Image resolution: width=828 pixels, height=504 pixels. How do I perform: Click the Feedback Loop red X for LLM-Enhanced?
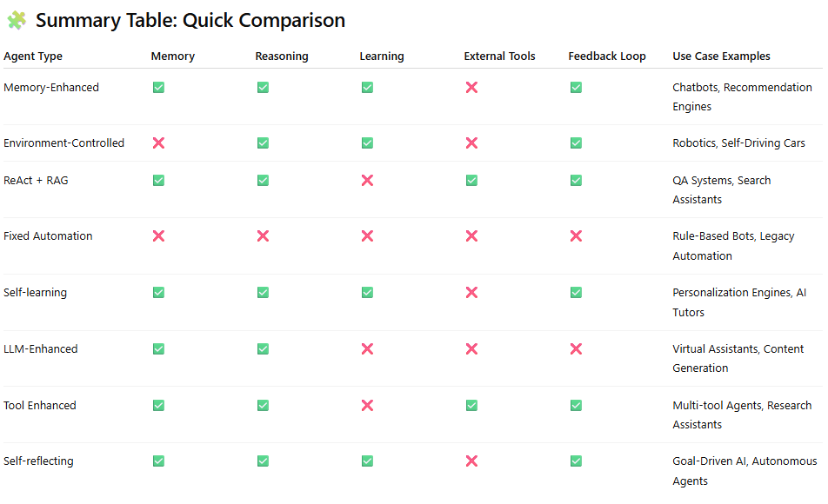[x=576, y=348]
